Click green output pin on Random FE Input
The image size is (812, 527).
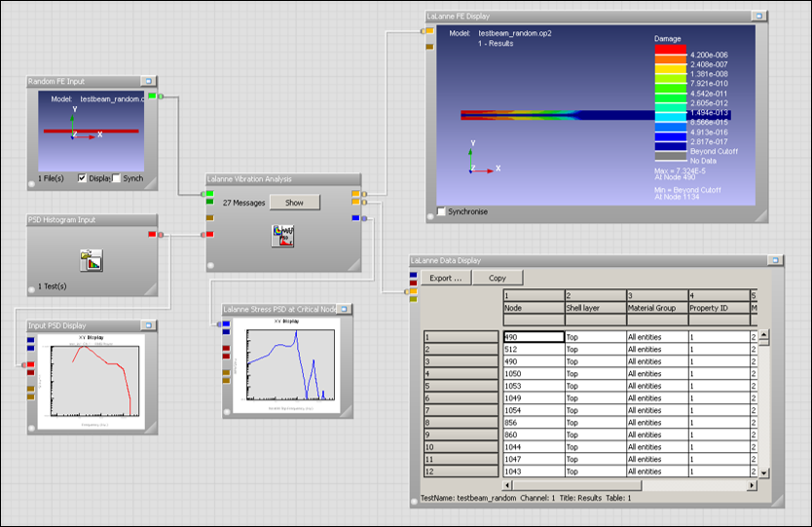tap(152, 95)
